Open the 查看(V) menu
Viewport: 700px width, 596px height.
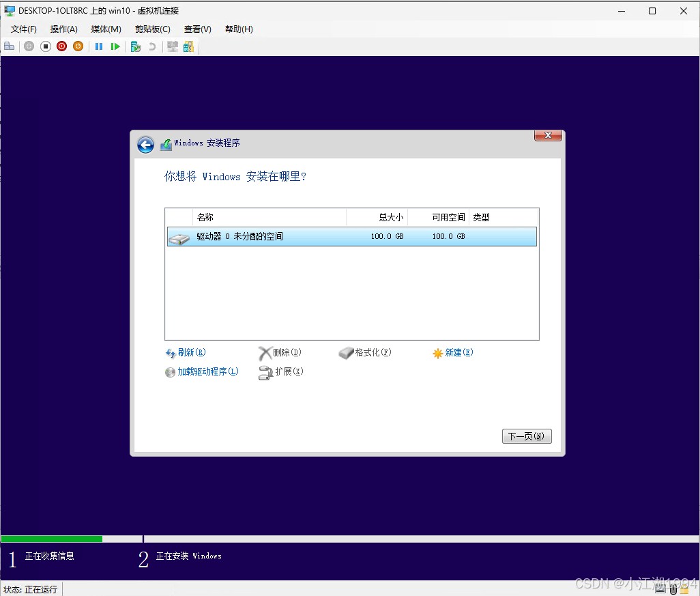(x=198, y=29)
